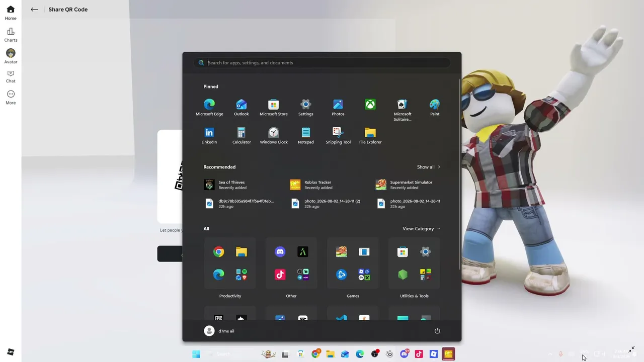This screenshot has width=644, height=362.
Task: Open TikTok from the taskbar
Action: point(419,354)
